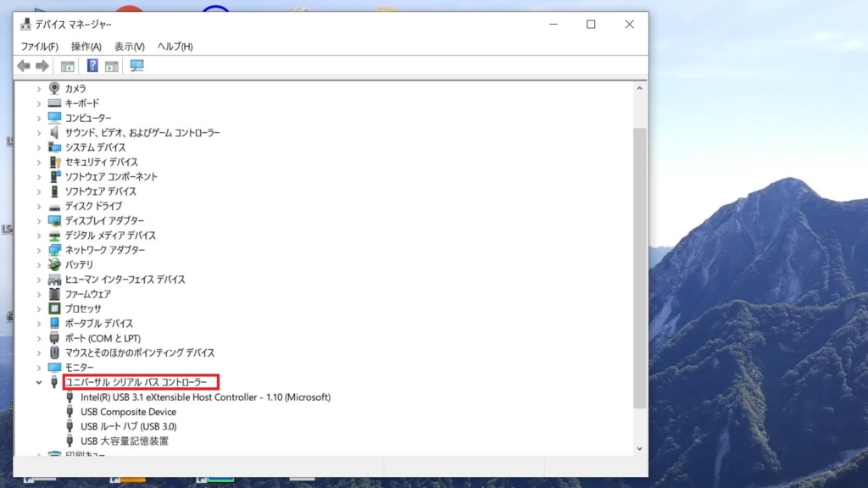The width and height of the screenshot is (868, 488).
Task: Click the scan for hardware changes icon
Action: pos(136,66)
